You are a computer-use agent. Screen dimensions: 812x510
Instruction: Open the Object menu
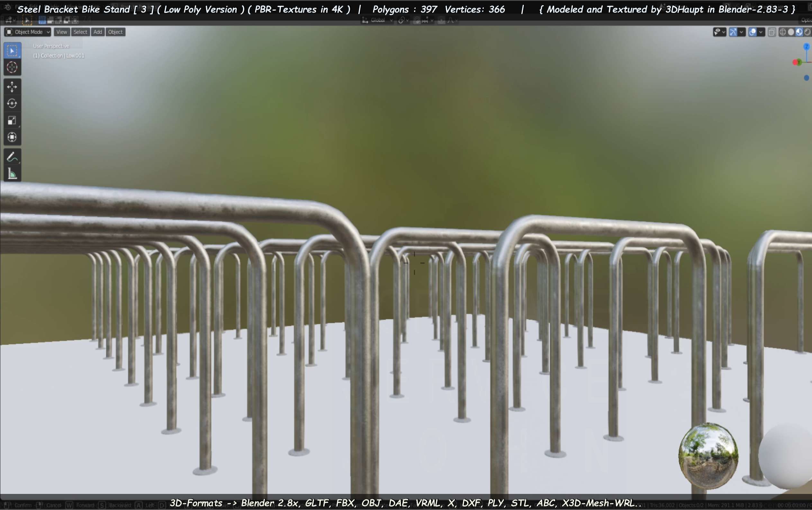[x=115, y=32]
